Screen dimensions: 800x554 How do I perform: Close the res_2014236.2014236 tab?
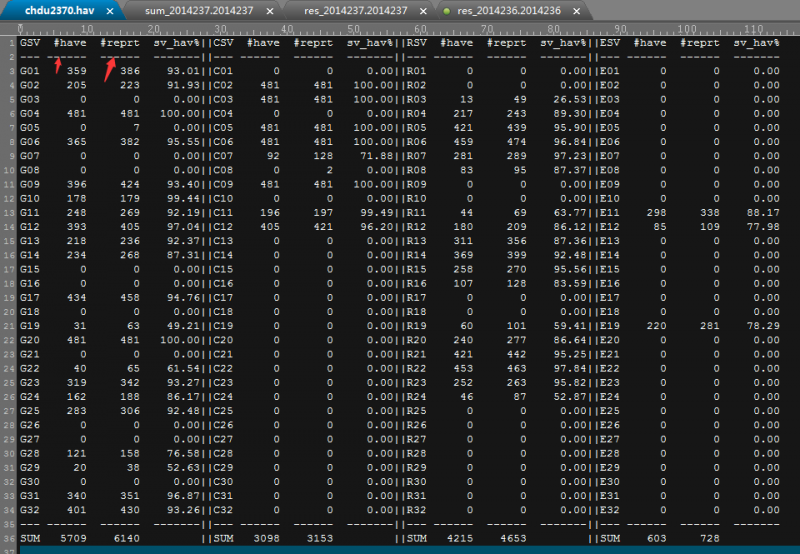click(x=577, y=11)
